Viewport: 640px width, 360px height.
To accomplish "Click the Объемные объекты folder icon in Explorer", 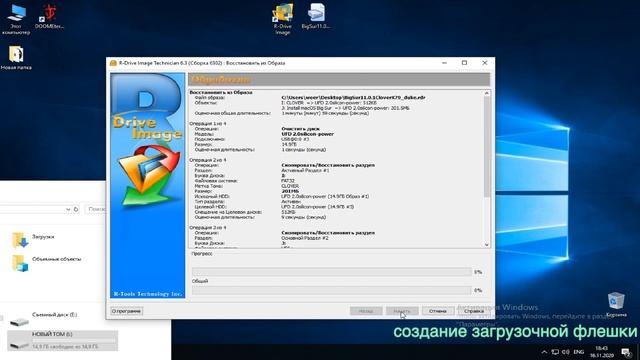I will [x=19, y=262].
